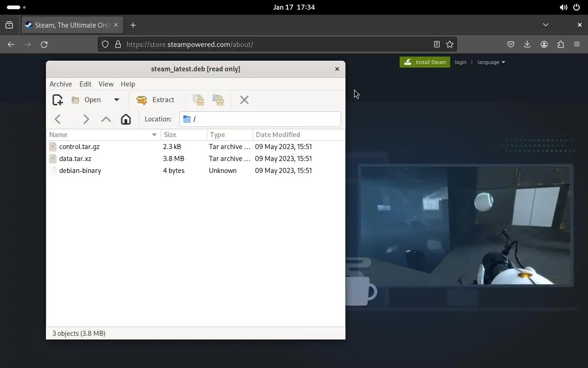Click the browser URL address bar
The height and width of the screenshot is (368, 588).
(x=277, y=45)
